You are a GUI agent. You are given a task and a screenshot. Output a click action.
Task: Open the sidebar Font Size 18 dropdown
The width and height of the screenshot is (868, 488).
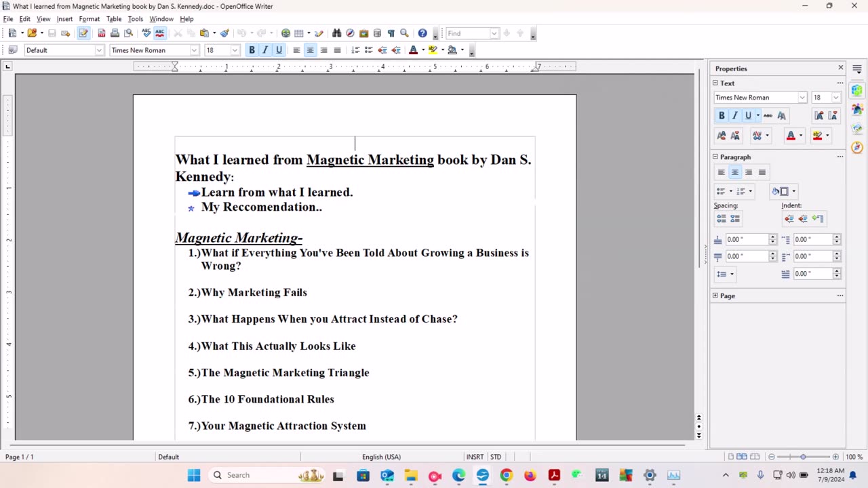835,98
